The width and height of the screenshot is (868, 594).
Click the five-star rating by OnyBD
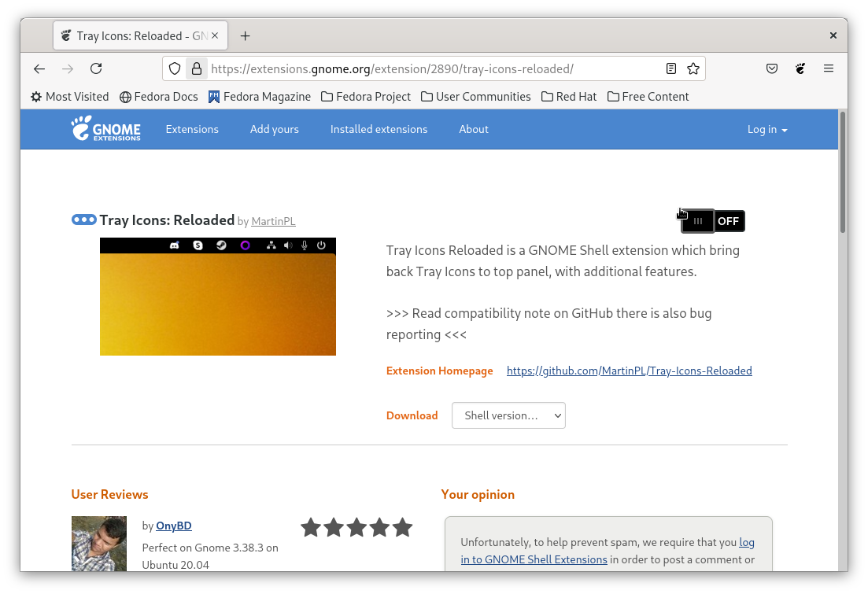[356, 527]
